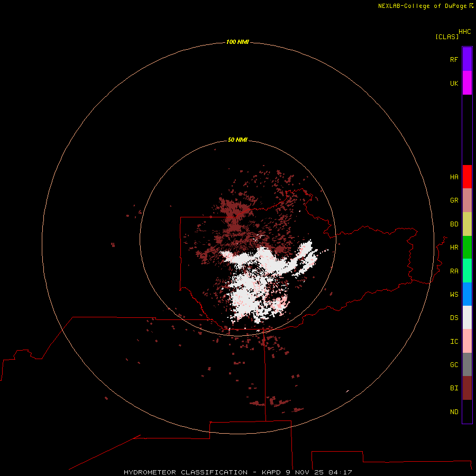
Task: Click the GC gray legend swatch
Action: pyautogui.click(x=467, y=364)
